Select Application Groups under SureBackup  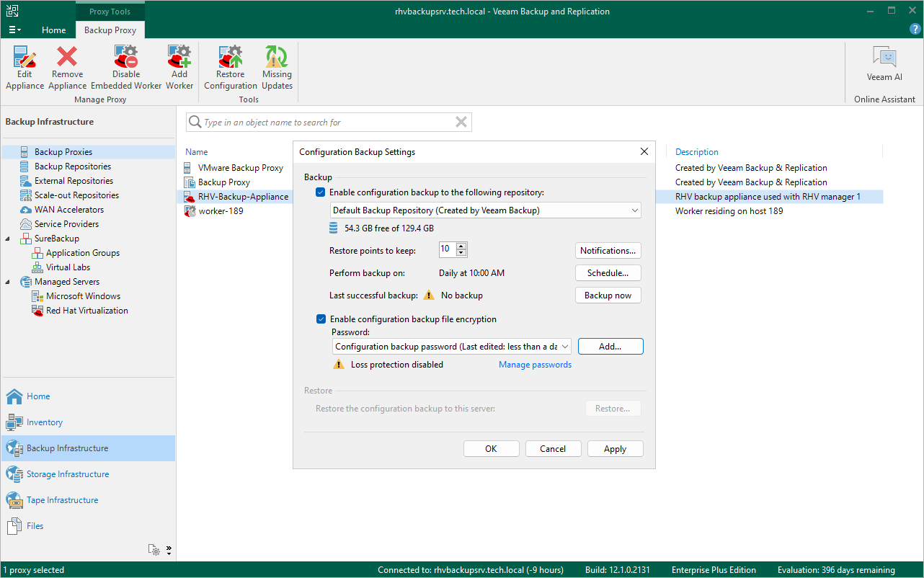(83, 253)
